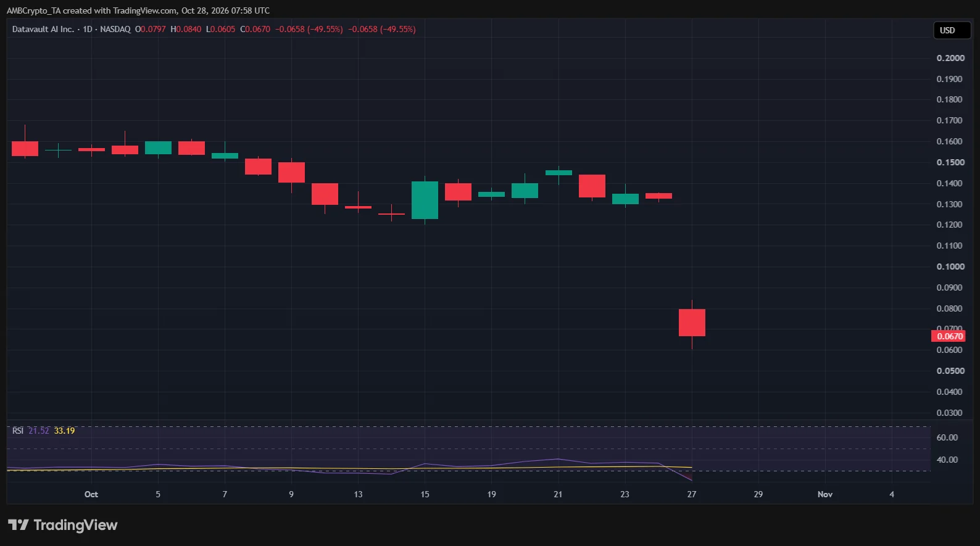Click the 0.1600 price axis label

pos(950,141)
